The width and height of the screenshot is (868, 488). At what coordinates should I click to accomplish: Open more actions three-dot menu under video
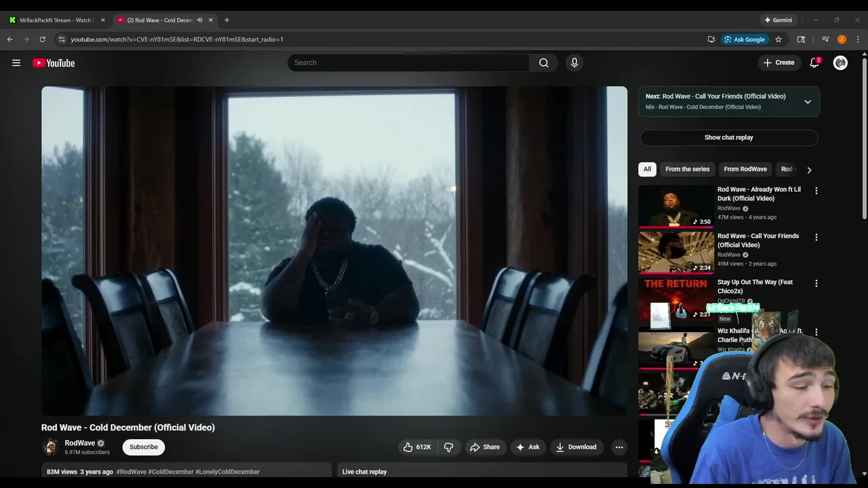[x=618, y=447]
